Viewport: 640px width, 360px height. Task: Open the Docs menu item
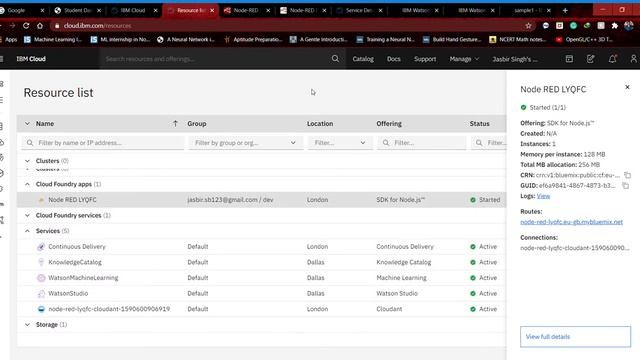point(393,59)
